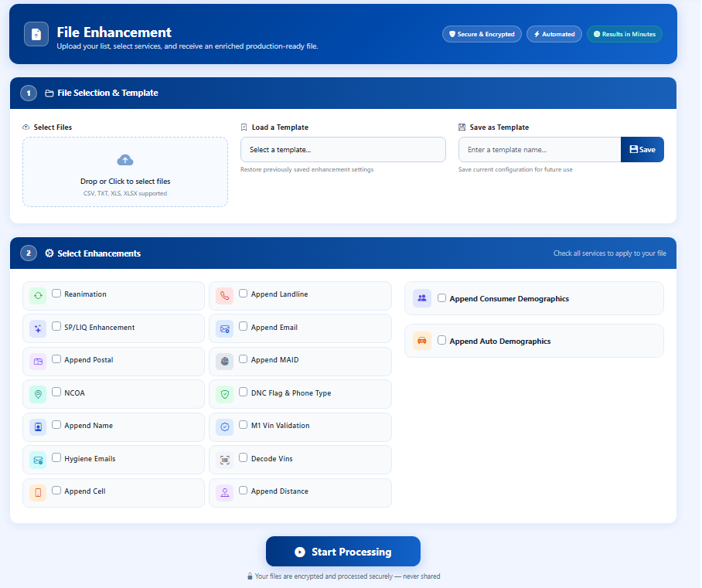
Task: Open the Select a template dropdown
Action: pos(343,149)
